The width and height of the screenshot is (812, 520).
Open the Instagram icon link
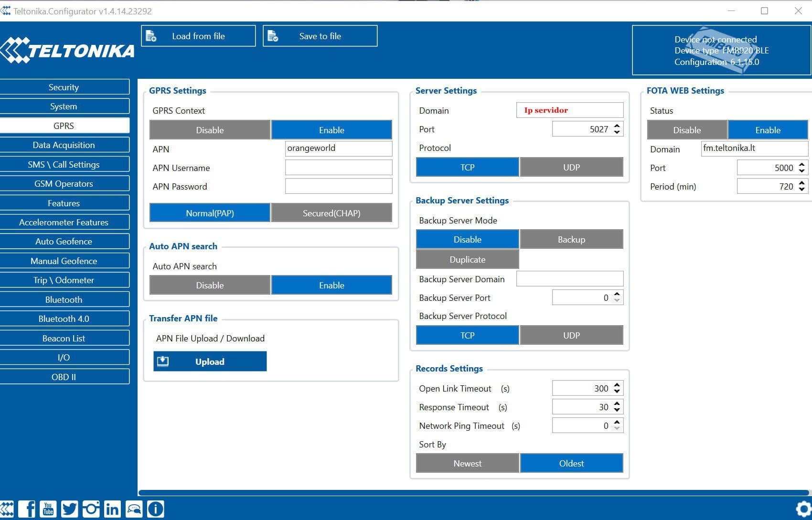91,509
